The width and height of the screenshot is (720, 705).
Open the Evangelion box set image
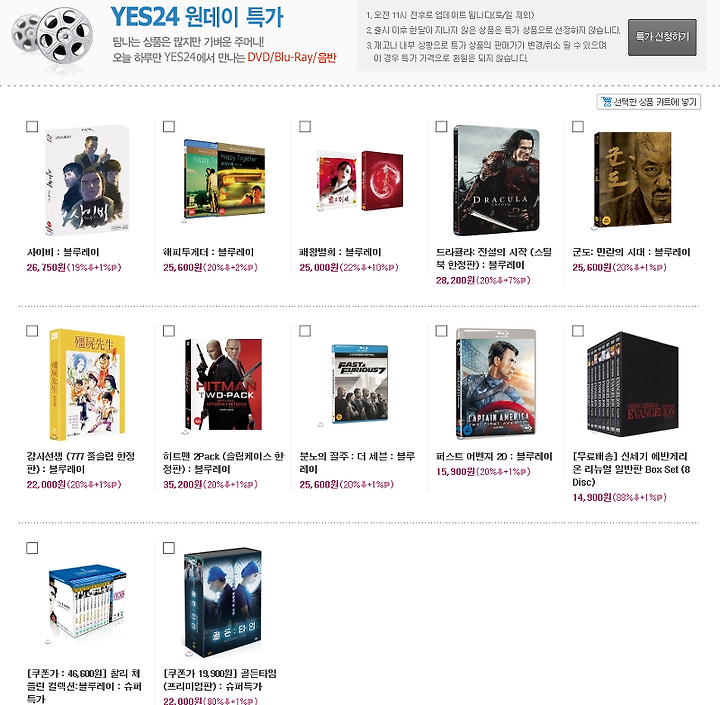click(632, 384)
